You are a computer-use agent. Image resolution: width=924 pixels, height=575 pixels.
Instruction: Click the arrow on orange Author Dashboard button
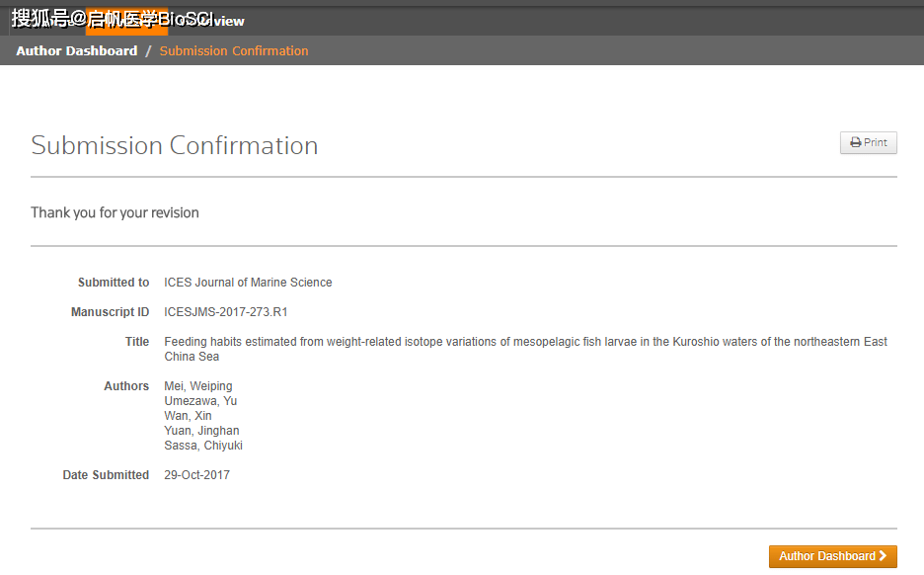883,556
